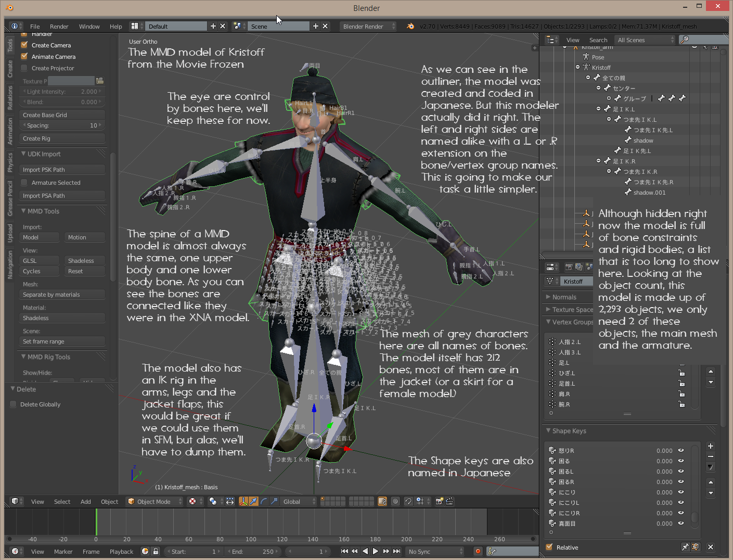This screenshot has height=560, width=733.
Task: Open the Window menu
Action: (x=89, y=26)
